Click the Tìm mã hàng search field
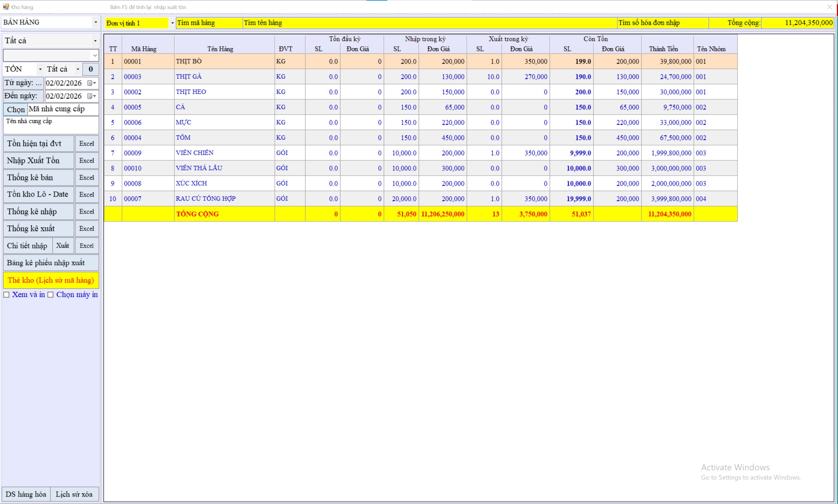This screenshot has width=838, height=504. point(209,23)
